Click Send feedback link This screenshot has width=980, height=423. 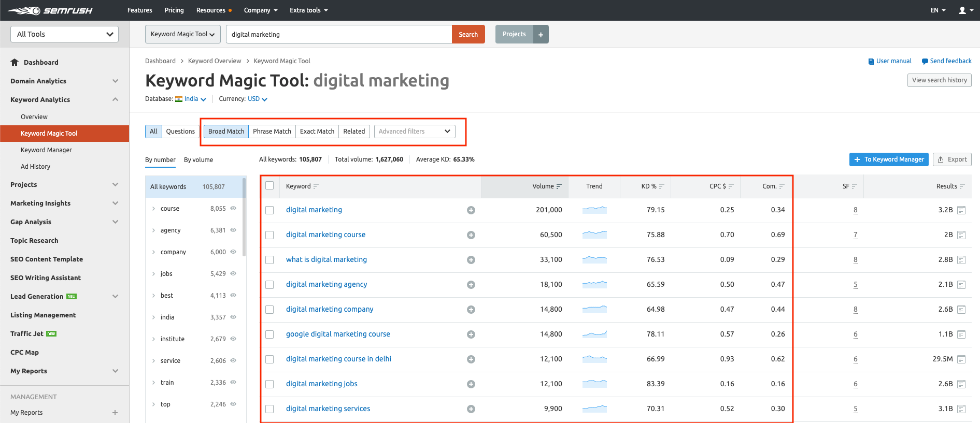coord(946,61)
